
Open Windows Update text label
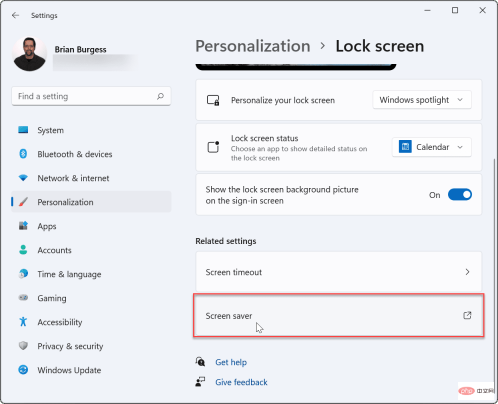click(x=69, y=370)
